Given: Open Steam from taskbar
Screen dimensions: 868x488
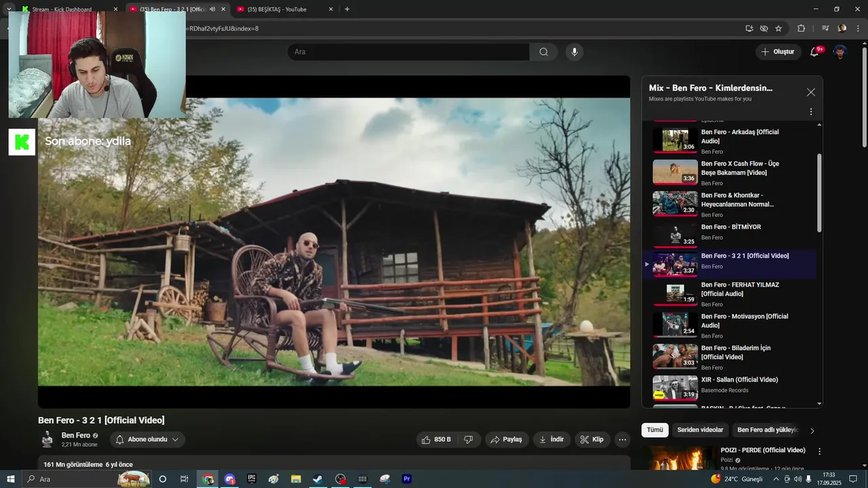Looking at the screenshot, I should [317, 479].
